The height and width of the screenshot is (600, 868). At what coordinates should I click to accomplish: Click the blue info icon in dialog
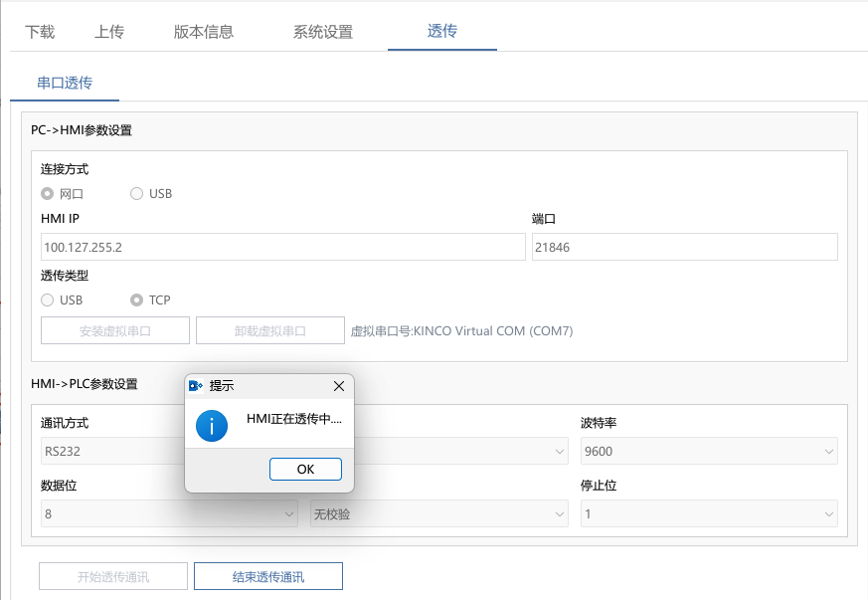212,426
